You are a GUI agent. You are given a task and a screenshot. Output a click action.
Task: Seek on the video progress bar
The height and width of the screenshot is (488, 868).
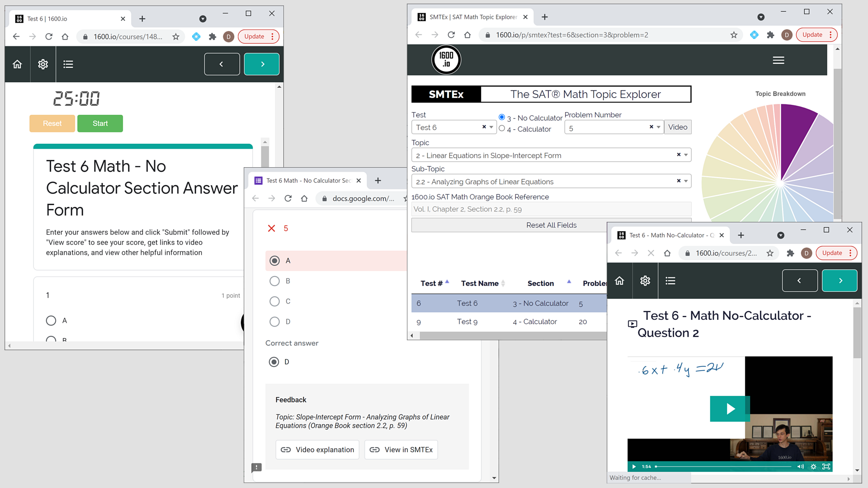723,466
